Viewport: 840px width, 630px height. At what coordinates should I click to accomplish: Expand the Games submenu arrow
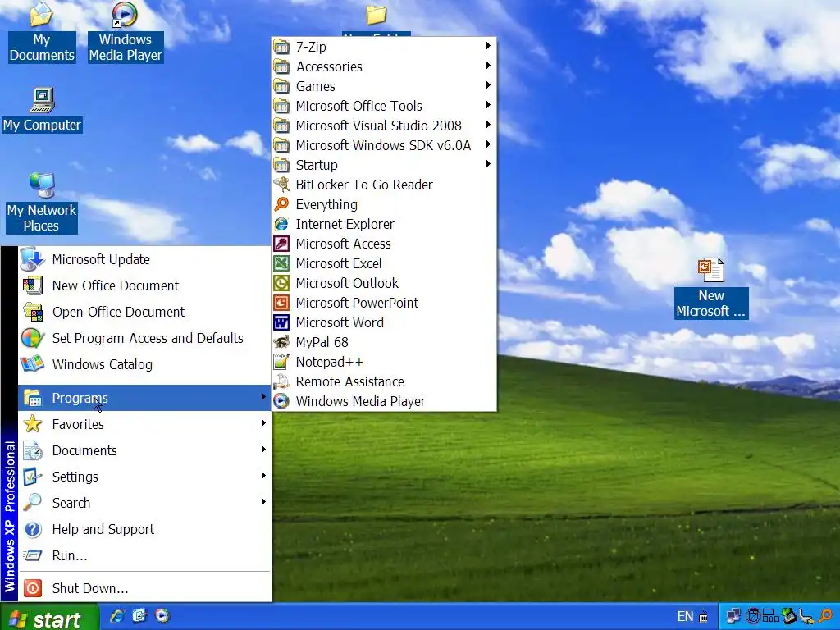click(488, 85)
